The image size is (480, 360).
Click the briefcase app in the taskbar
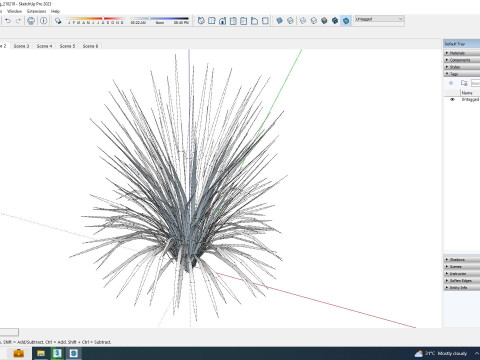click(x=19, y=353)
